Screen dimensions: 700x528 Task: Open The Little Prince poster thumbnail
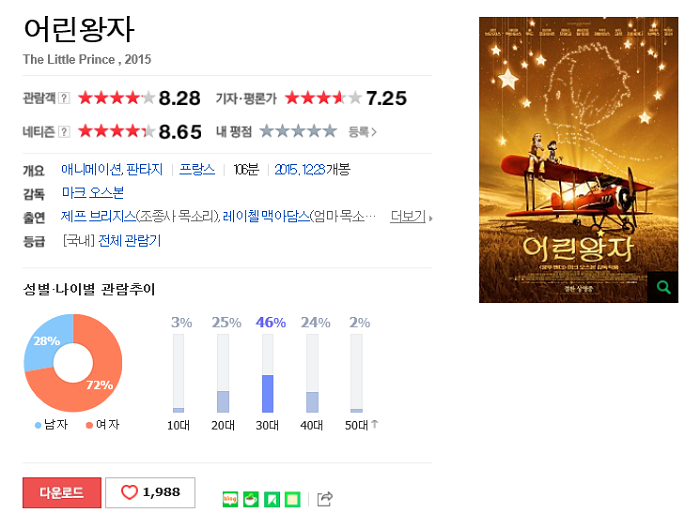[x=579, y=160]
